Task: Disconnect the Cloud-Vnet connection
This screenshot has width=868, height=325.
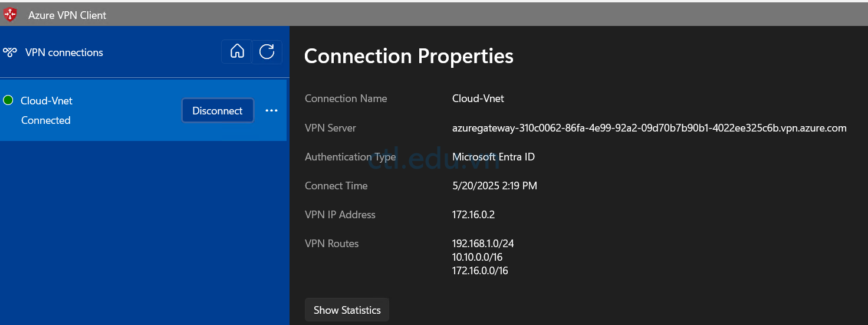Action: coord(218,110)
